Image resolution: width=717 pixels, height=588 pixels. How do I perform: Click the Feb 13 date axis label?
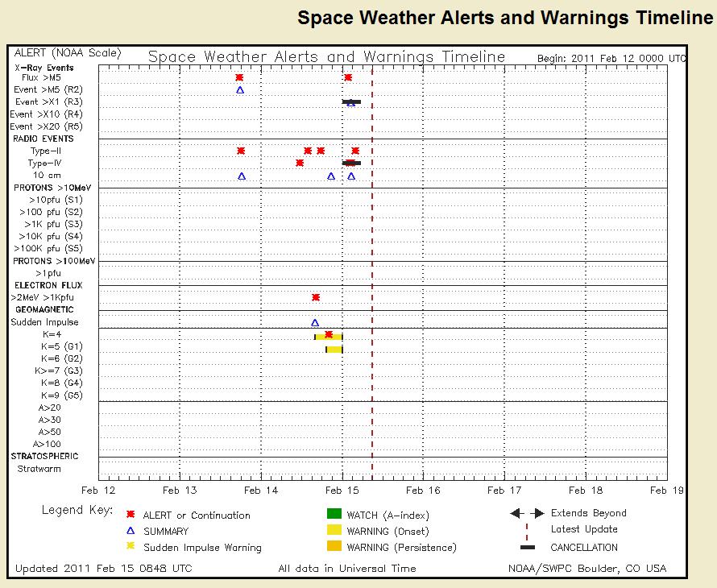pyautogui.click(x=180, y=491)
